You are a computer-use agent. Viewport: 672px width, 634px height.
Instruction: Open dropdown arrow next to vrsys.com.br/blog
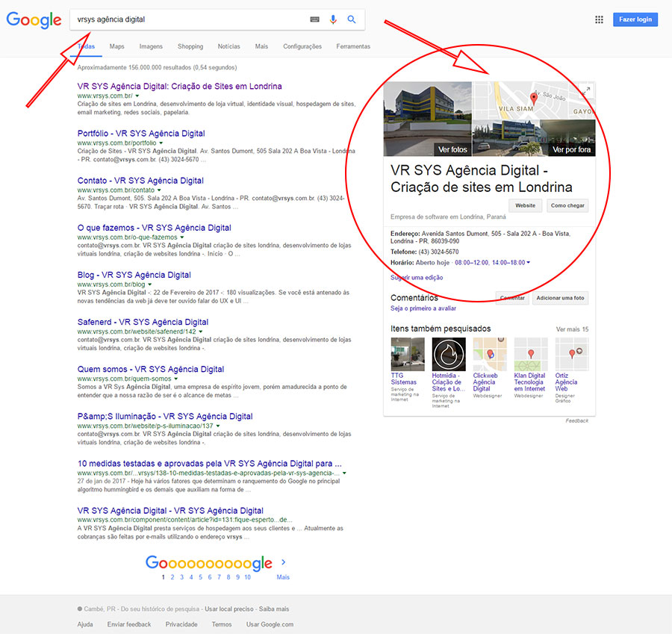coord(149,285)
